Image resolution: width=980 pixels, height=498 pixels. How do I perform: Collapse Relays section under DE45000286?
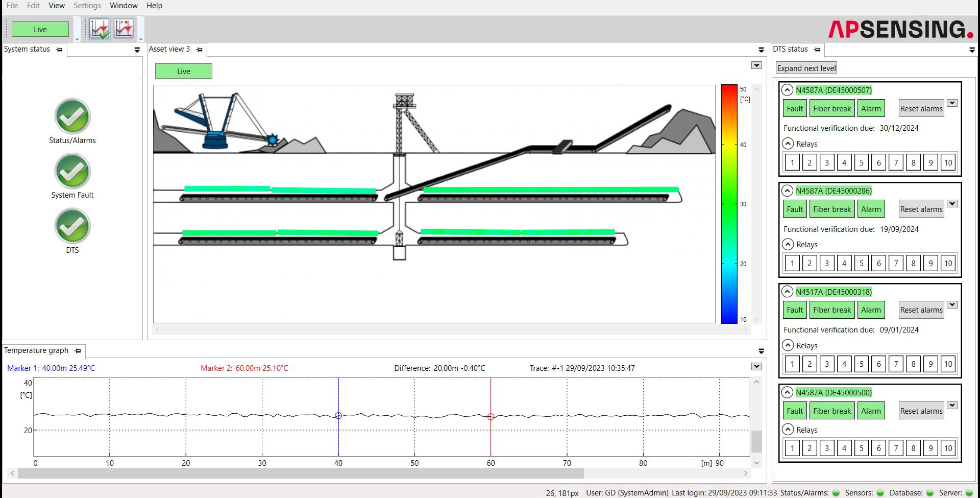tap(788, 245)
